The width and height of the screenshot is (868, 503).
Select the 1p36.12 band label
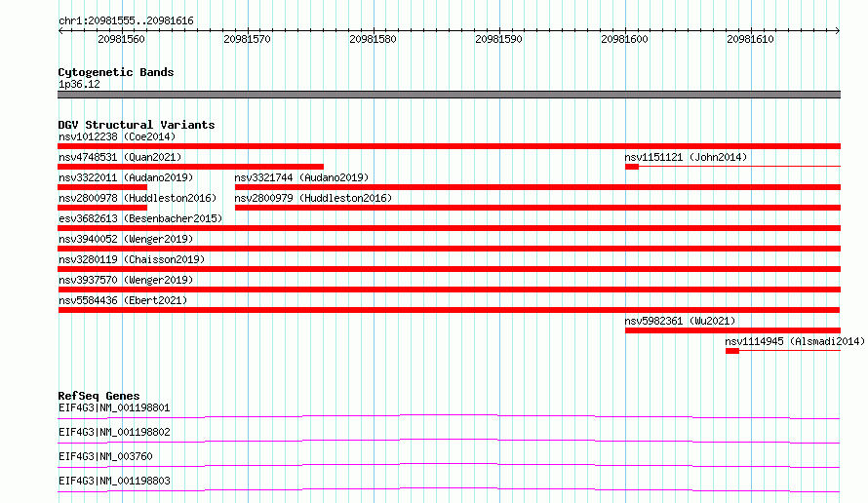pyautogui.click(x=79, y=84)
